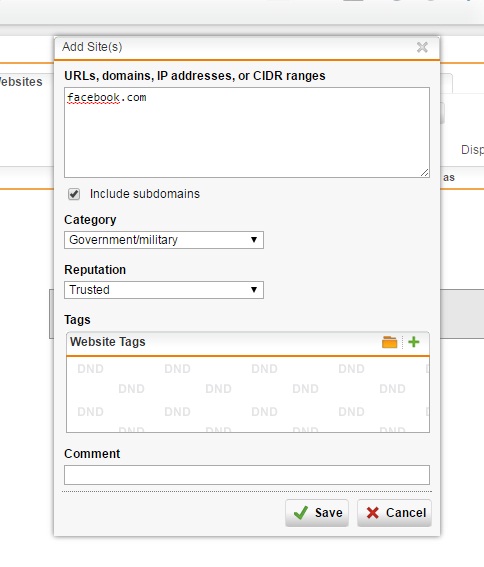Open the Reputation dropdown
Screen dimensions: 484x567
click(164, 290)
